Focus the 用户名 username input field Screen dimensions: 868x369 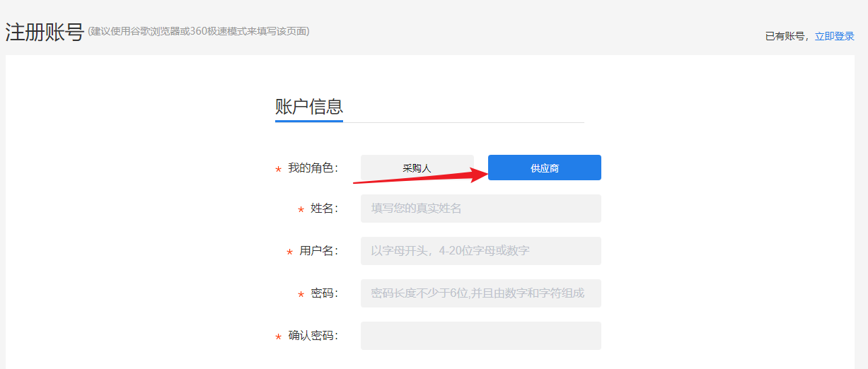480,251
